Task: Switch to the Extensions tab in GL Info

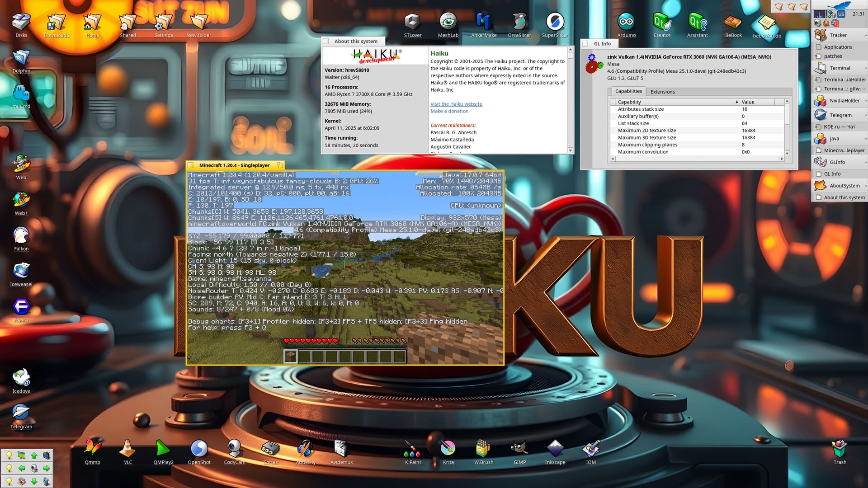Action: coord(662,92)
